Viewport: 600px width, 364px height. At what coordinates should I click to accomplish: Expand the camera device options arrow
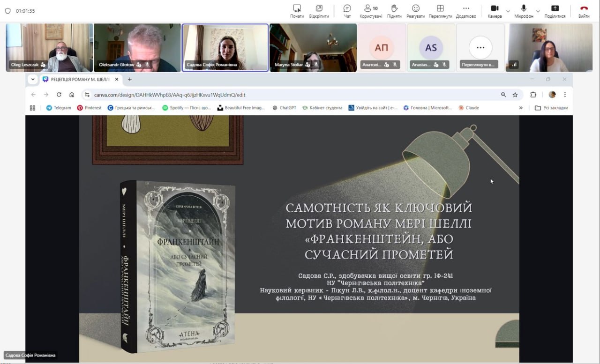[508, 11]
